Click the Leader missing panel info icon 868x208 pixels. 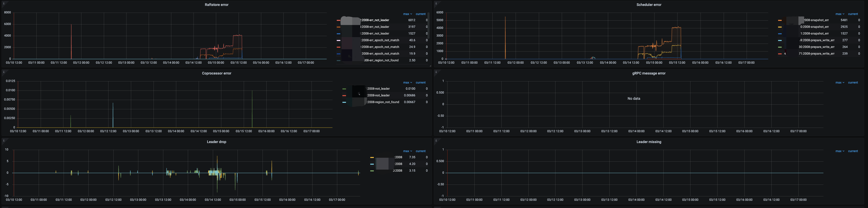point(436,140)
